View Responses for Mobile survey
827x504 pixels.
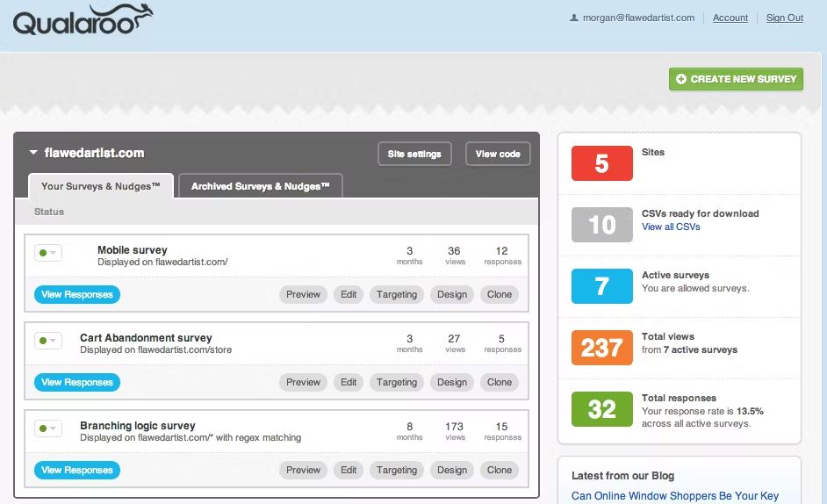pos(77,294)
